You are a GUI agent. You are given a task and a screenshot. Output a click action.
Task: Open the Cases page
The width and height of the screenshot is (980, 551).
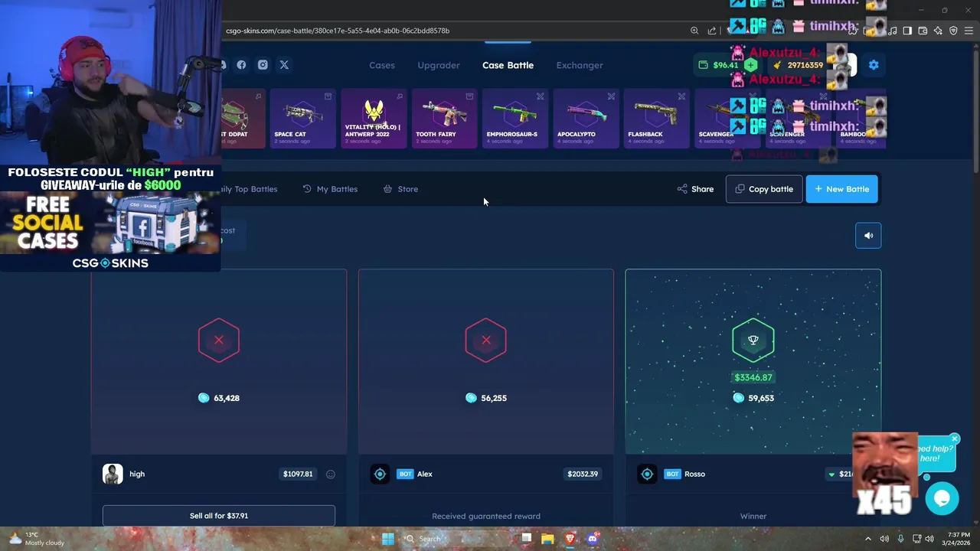point(382,65)
